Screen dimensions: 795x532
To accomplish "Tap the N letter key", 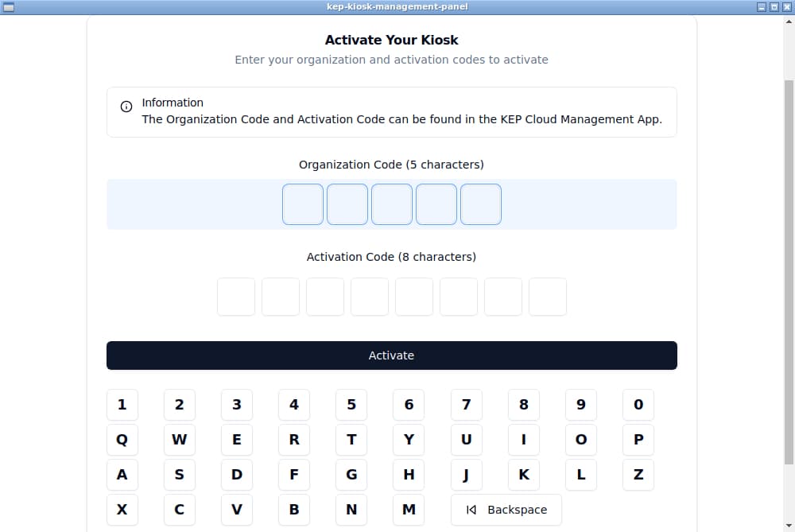I will (x=351, y=510).
